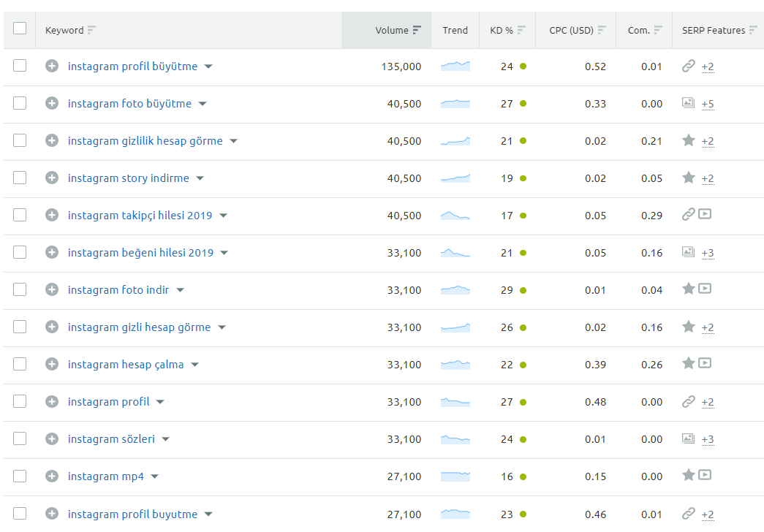Expand dropdown for 'instagram story indirme'
This screenshot has width=764, height=532.
[x=200, y=178]
